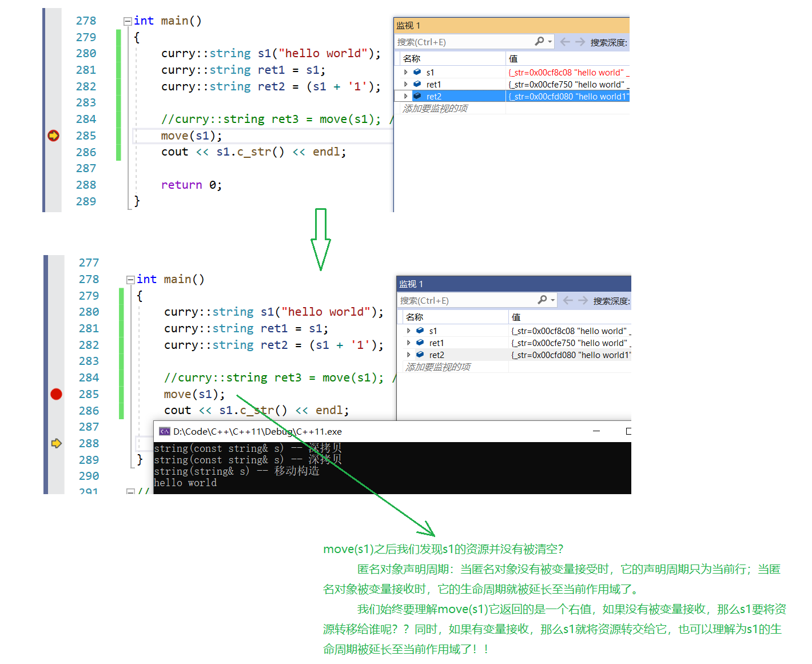Select ret1 object icon in upper watch window
This screenshot has width=812, height=664.
417,84
